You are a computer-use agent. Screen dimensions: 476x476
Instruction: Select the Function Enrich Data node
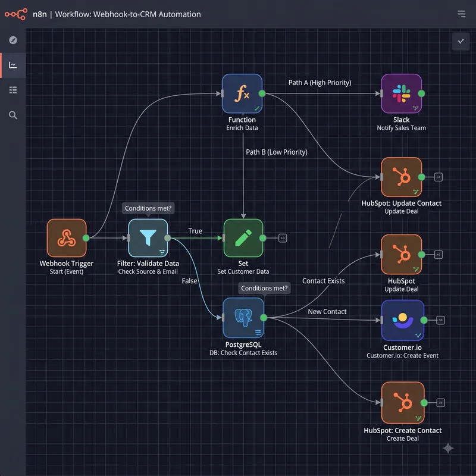point(242,93)
